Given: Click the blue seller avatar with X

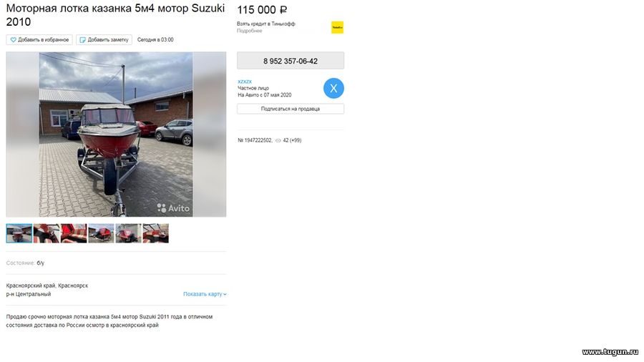Looking at the screenshot, I should (x=333, y=88).
